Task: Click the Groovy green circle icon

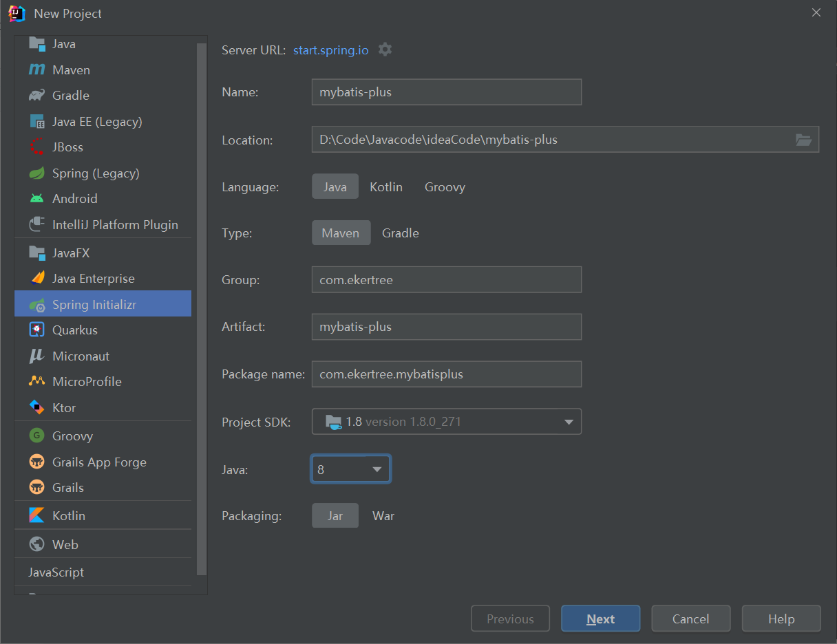Action: tap(37, 436)
